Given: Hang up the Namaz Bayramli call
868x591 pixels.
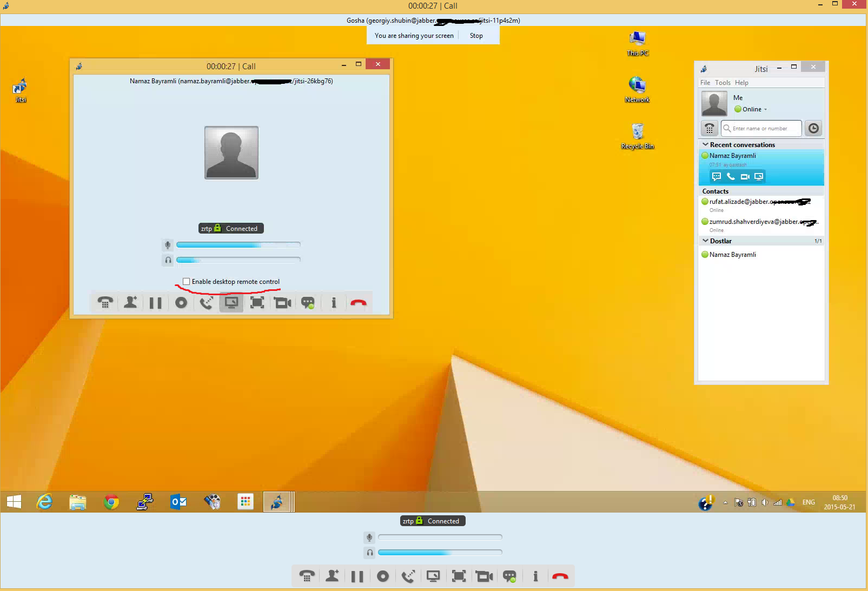Looking at the screenshot, I should click(x=359, y=303).
